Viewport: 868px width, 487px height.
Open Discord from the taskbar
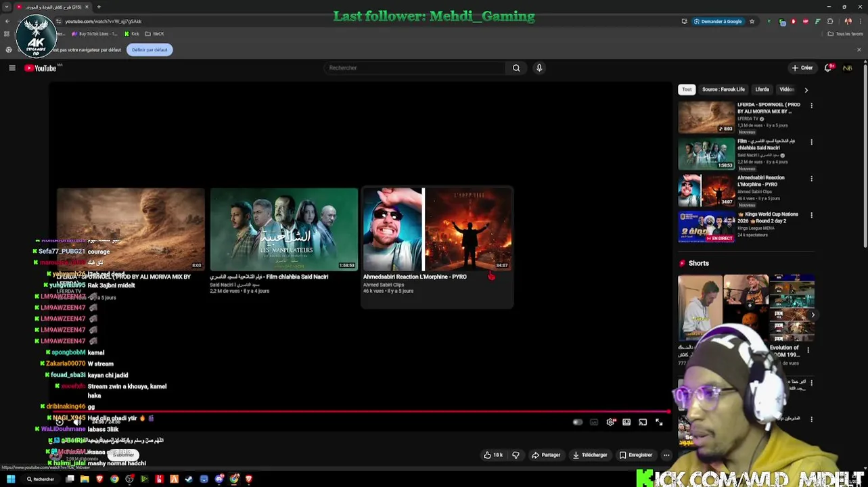[x=219, y=479]
